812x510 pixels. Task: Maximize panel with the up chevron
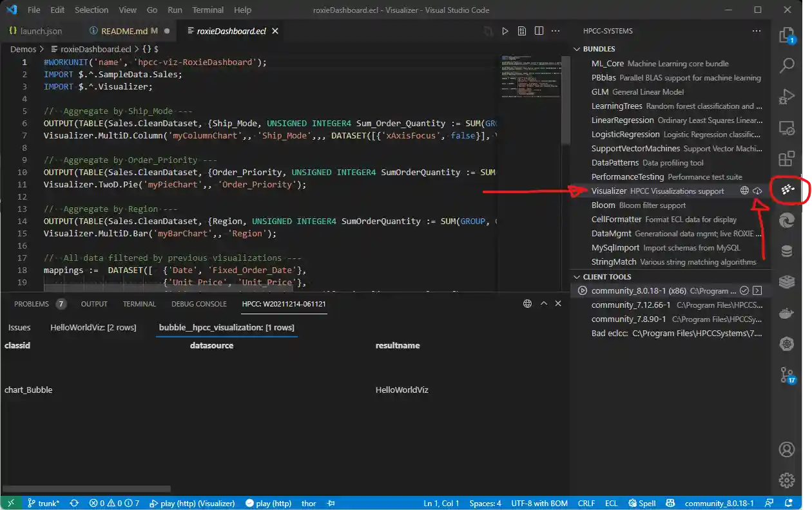pyautogui.click(x=543, y=304)
